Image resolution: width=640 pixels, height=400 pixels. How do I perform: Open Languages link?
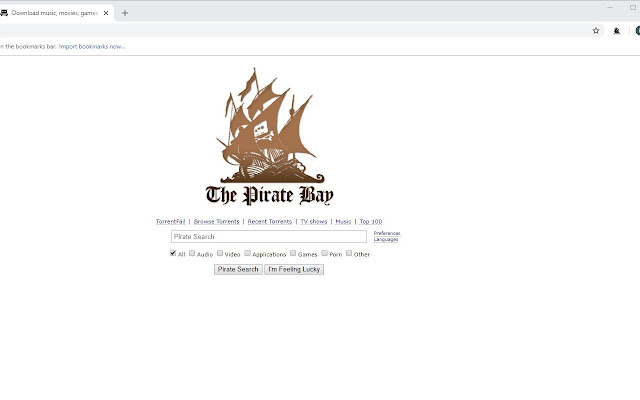pyautogui.click(x=386, y=240)
